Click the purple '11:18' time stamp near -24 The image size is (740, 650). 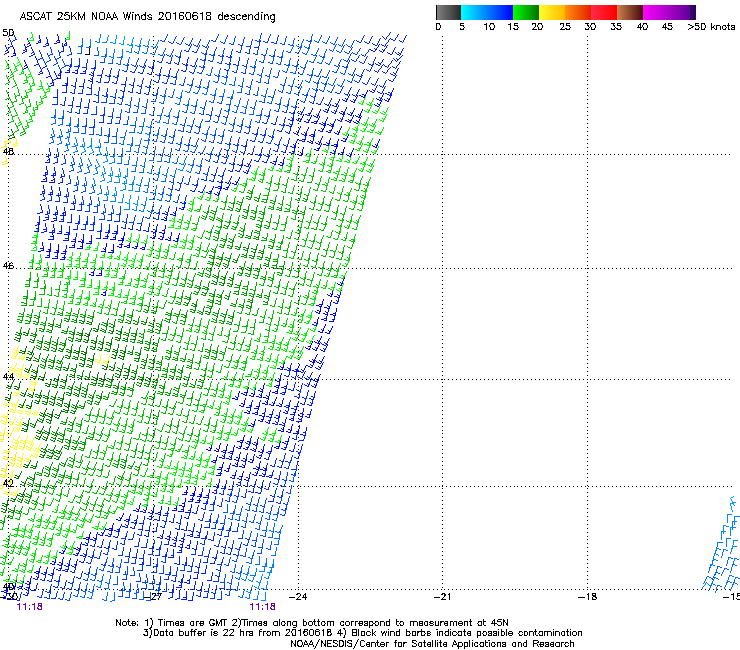pyautogui.click(x=262, y=607)
